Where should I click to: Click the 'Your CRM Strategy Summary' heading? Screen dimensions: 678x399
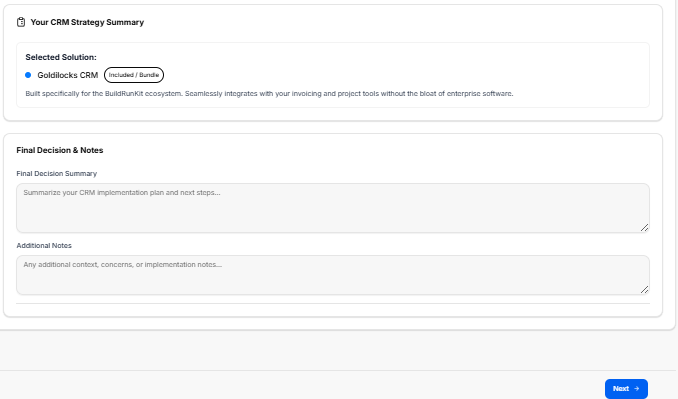click(87, 22)
